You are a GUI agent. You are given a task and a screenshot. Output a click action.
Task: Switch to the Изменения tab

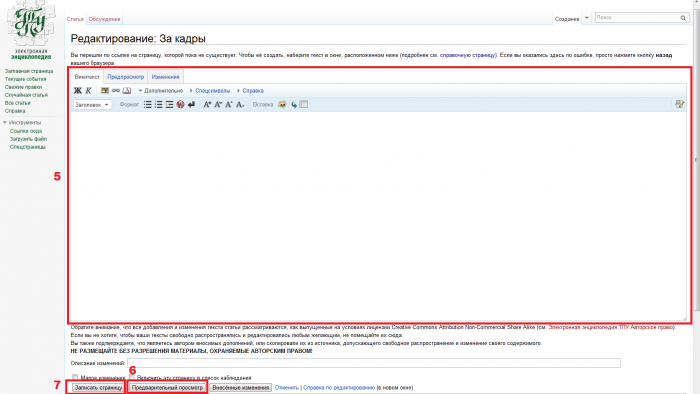165,77
